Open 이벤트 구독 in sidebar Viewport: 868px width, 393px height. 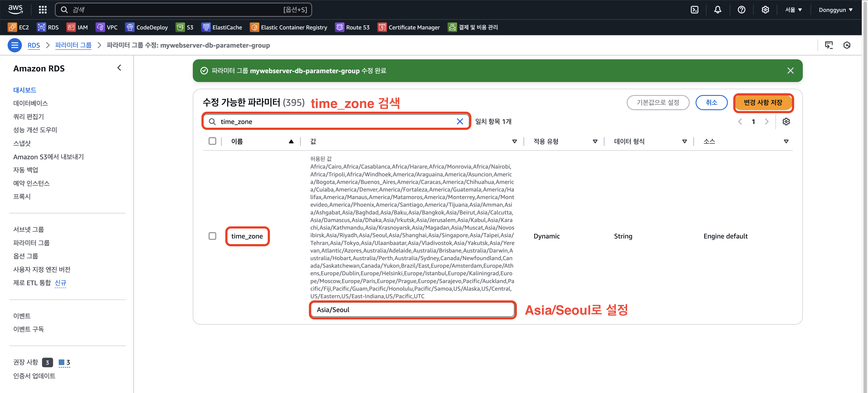point(28,329)
